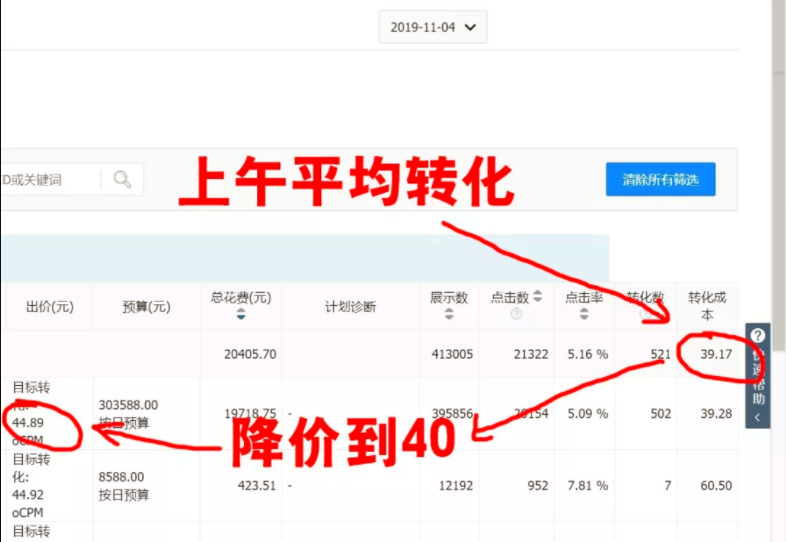Select the 952 clicks cell
This screenshot has height=542, width=786.
(537, 485)
